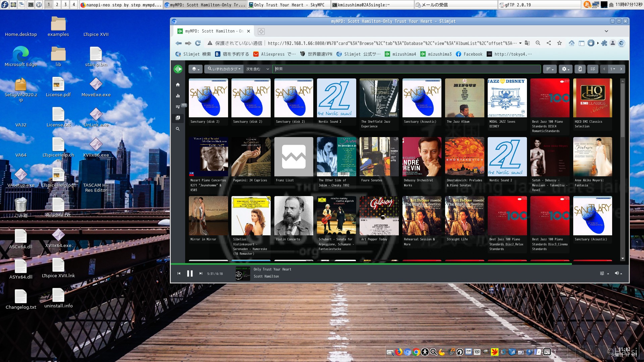This screenshot has height=362, width=644.
Task: Open the view settings gear dropdown
Action: [566, 69]
